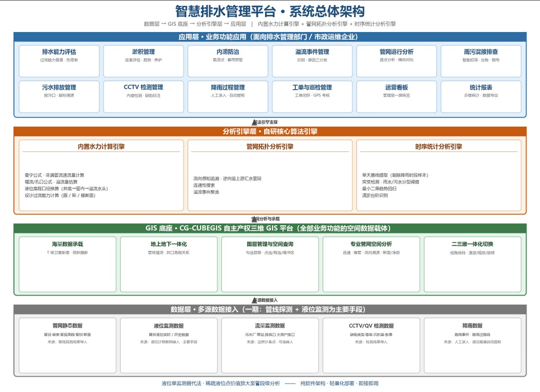Click the 连通性搜索 line
The image size is (540, 392).
(x=204, y=185)
